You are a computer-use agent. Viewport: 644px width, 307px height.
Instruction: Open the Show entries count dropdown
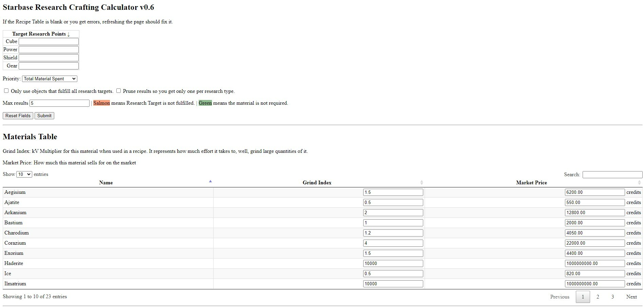[24, 174]
